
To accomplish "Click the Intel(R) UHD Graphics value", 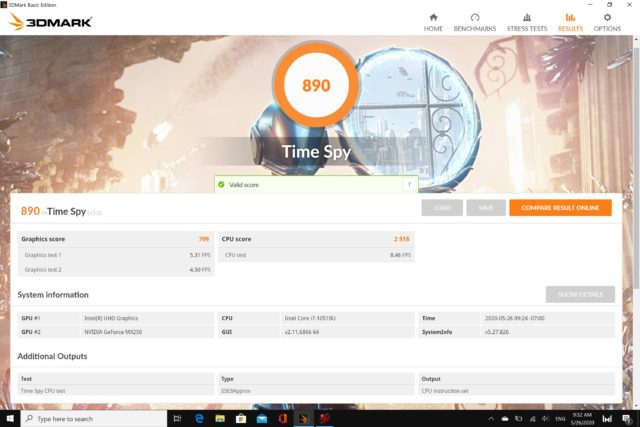I will coord(111,318).
